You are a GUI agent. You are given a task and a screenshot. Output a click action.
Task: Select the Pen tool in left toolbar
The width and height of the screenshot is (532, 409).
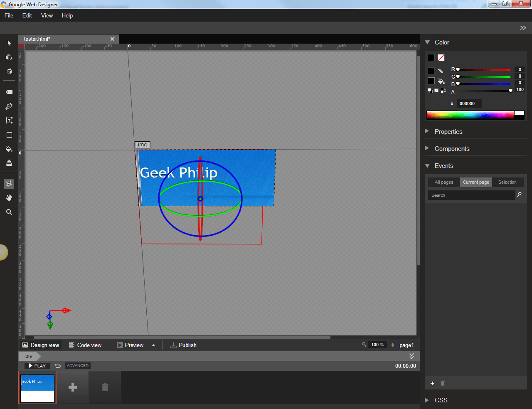[9, 106]
